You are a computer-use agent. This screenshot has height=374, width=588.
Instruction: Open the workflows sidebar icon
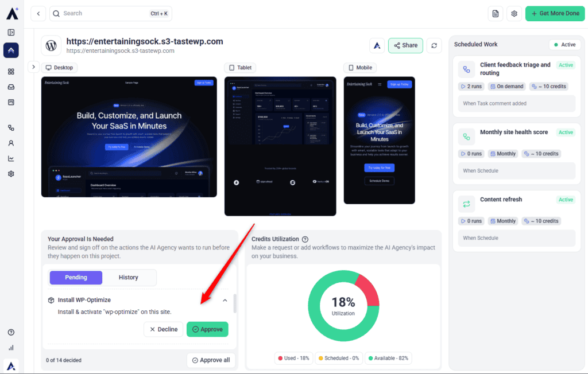coord(11,128)
